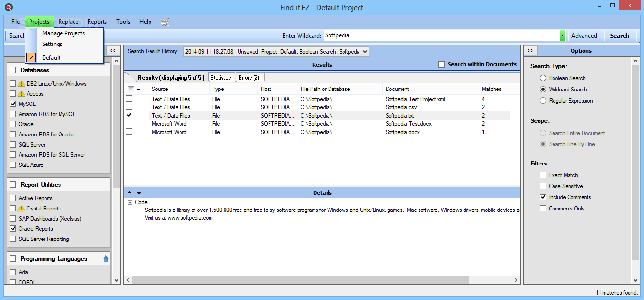Sort results by Document column header

pos(431,89)
